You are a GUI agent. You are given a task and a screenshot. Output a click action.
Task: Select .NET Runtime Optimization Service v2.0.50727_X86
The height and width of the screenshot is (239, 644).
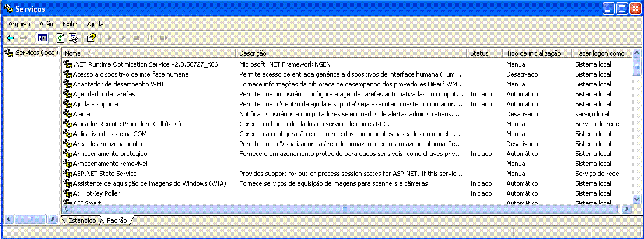coord(145,65)
